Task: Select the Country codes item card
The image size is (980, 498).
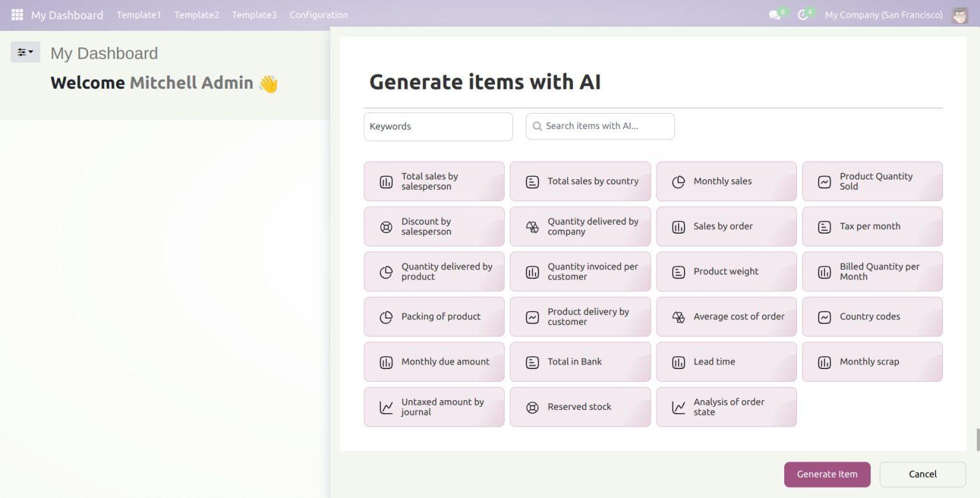Action: [x=872, y=317]
